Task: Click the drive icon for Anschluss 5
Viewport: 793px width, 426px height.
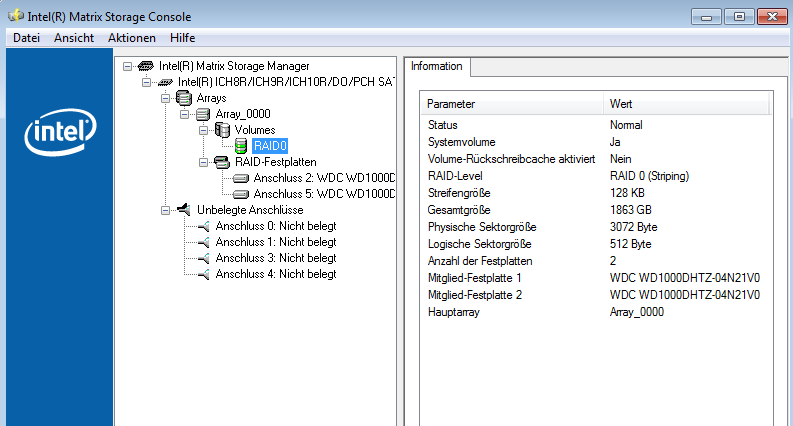Action: pos(241,194)
